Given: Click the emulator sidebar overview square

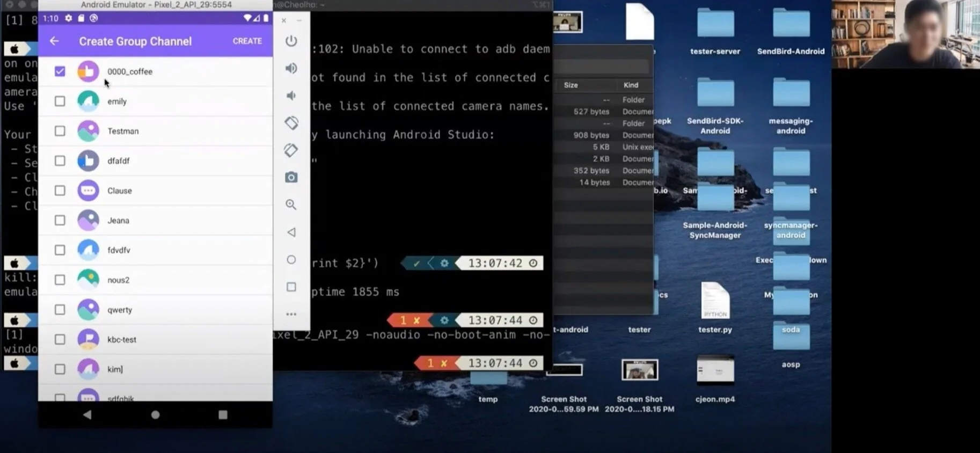Looking at the screenshot, I should coord(291,287).
